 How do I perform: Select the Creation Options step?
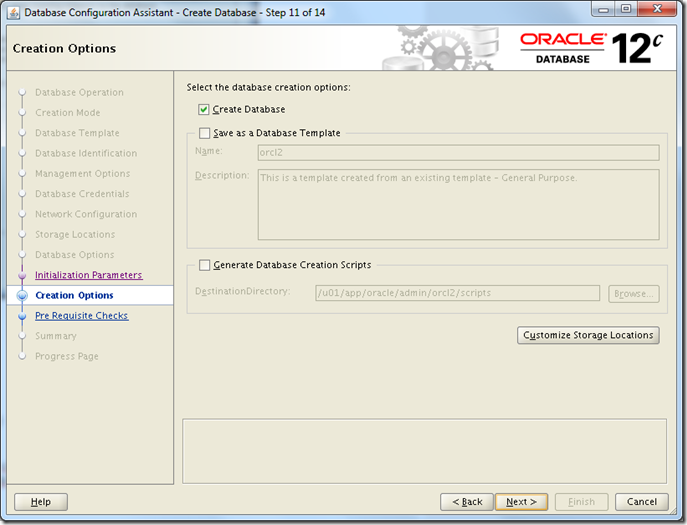click(x=74, y=295)
